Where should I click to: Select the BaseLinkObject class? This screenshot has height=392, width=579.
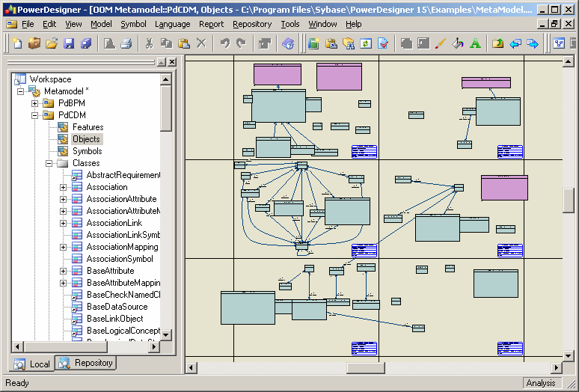click(x=115, y=319)
